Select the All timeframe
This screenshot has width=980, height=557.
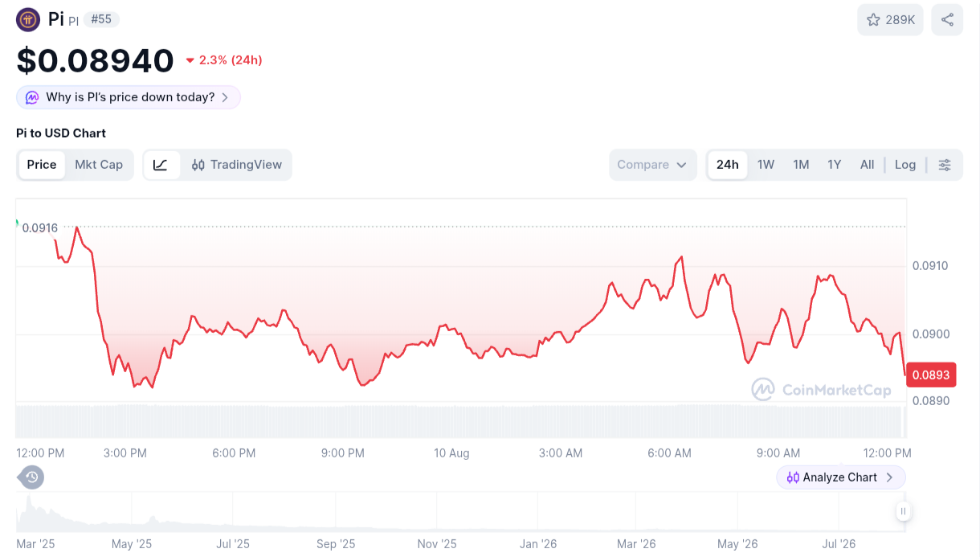(867, 165)
